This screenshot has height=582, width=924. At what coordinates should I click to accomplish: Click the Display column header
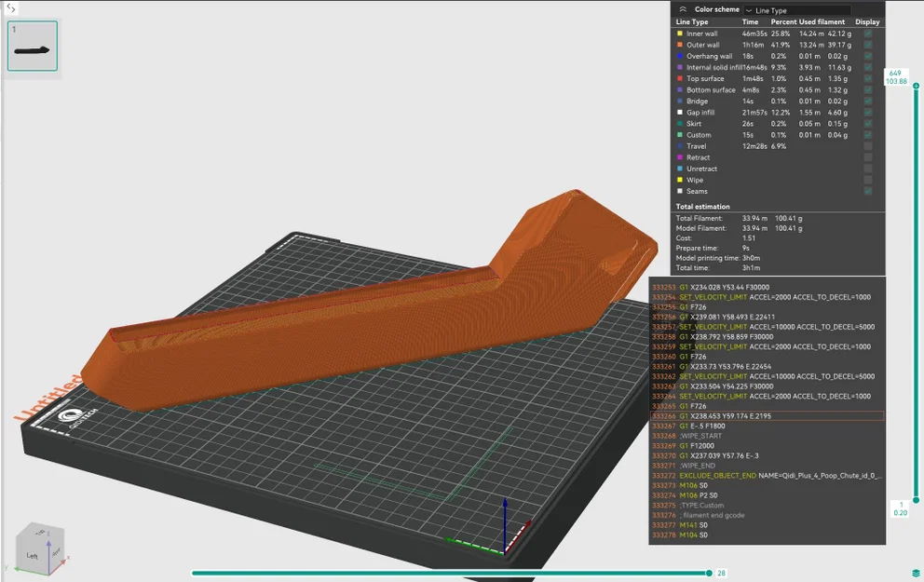(867, 21)
